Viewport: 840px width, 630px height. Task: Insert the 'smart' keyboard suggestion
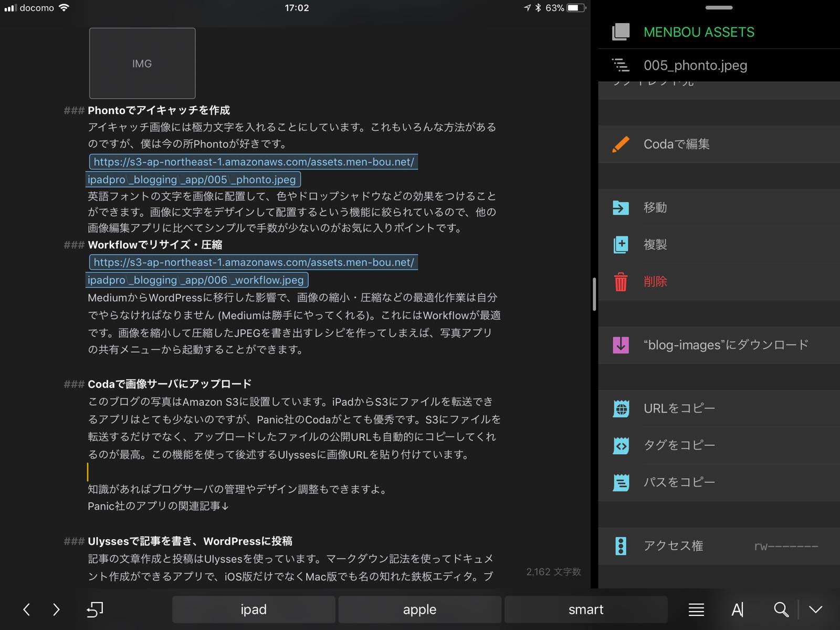(x=586, y=610)
